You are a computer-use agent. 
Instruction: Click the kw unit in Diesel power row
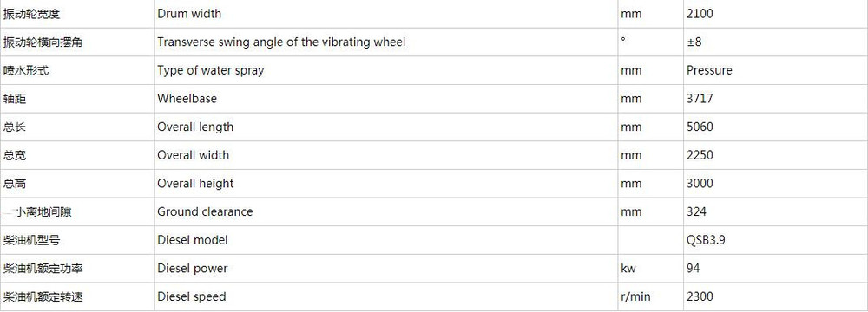628,269
